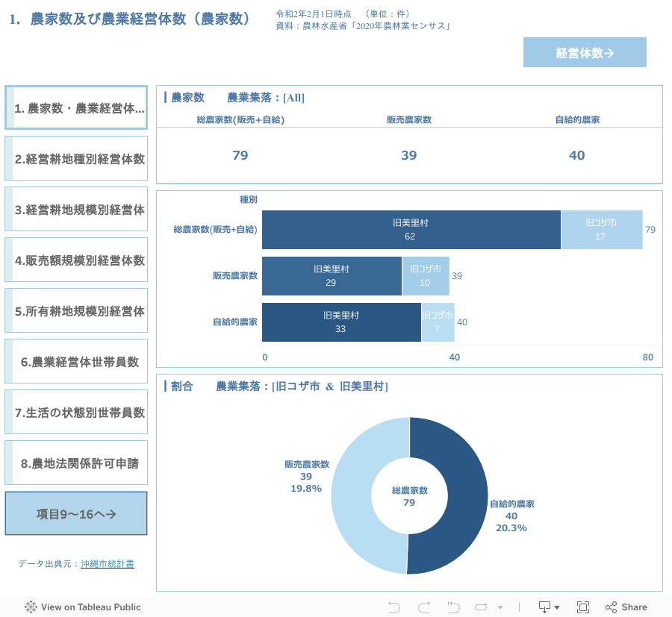Click the Revert icon in bottom toolbar
Viewport: 672px width, 617px height.
(x=453, y=607)
